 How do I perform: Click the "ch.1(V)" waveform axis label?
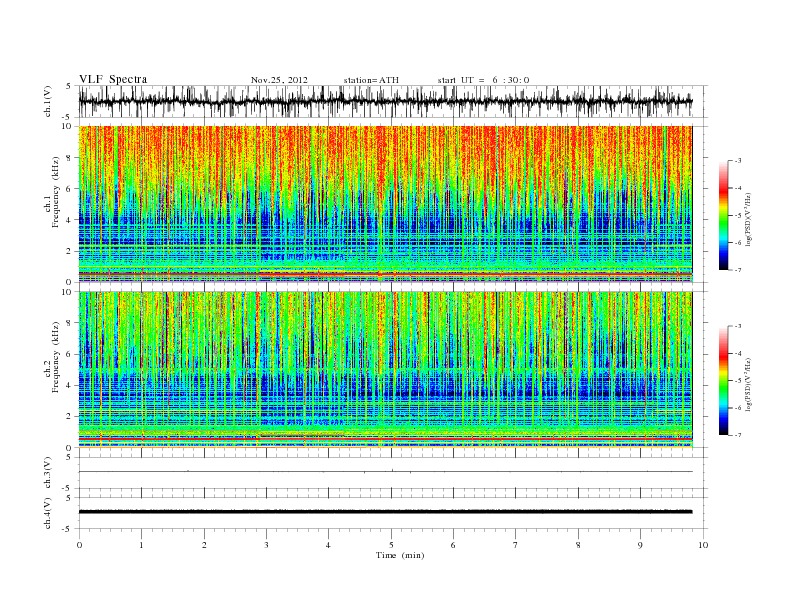pyautogui.click(x=47, y=101)
